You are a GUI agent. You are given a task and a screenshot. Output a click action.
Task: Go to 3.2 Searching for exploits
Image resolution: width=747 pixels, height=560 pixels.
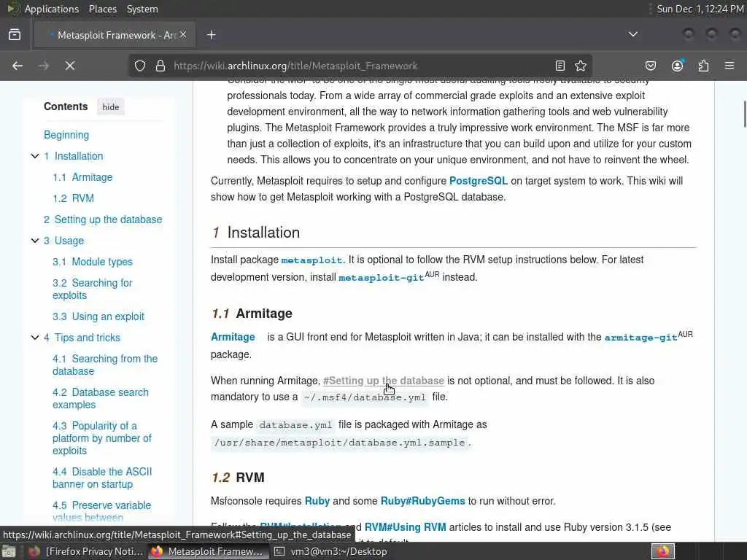tap(93, 289)
